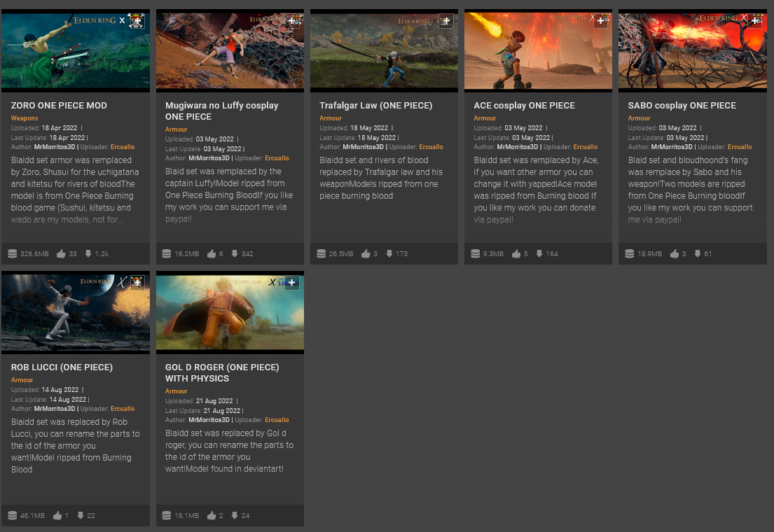This screenshot has height=532, width=774.
Task: Click thumbs-up icon on ZORO ONE PIECE MOD card
Action: pos(61,253)
